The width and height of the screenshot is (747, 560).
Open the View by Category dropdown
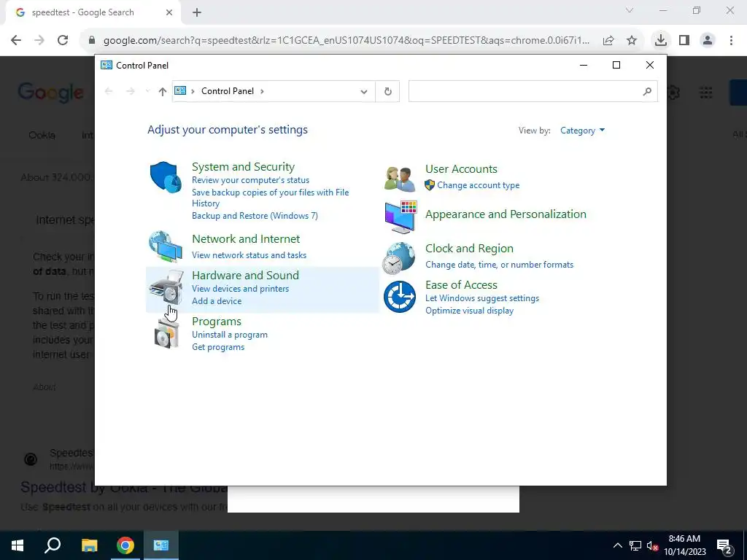point(582,131)
